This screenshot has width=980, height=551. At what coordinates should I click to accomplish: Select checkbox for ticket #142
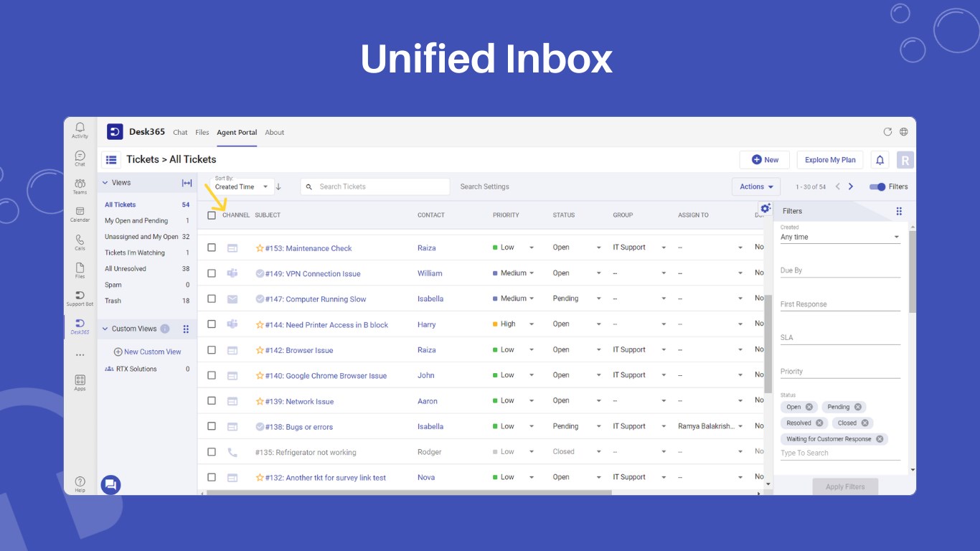point(212,349)
